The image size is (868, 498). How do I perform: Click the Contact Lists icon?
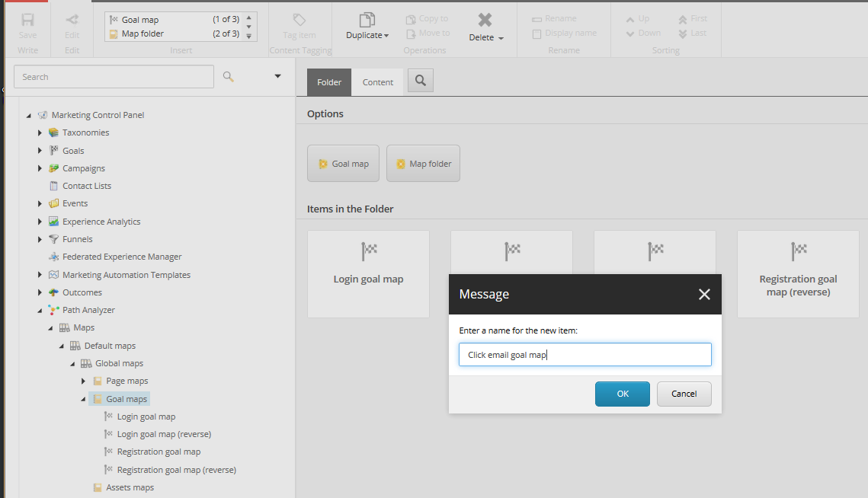pyautogui.click(x=53, y=186)
